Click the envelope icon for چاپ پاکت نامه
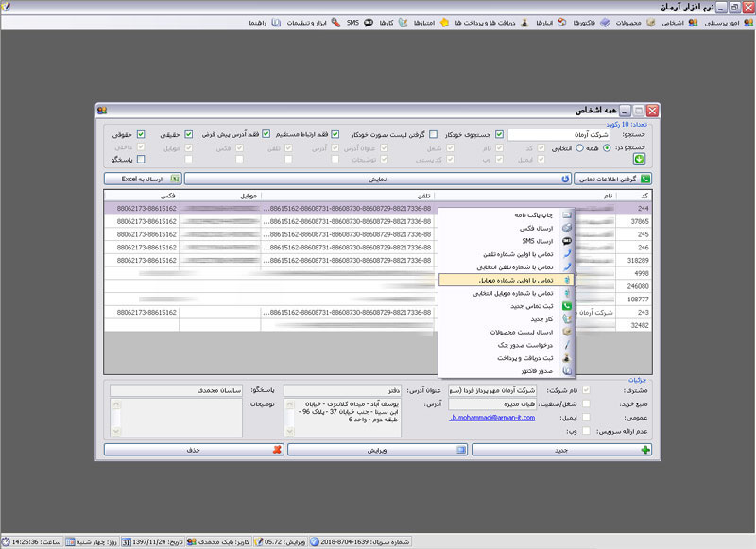Image resolution: width=756 pixels, height=549 pixels. (566, 215)
